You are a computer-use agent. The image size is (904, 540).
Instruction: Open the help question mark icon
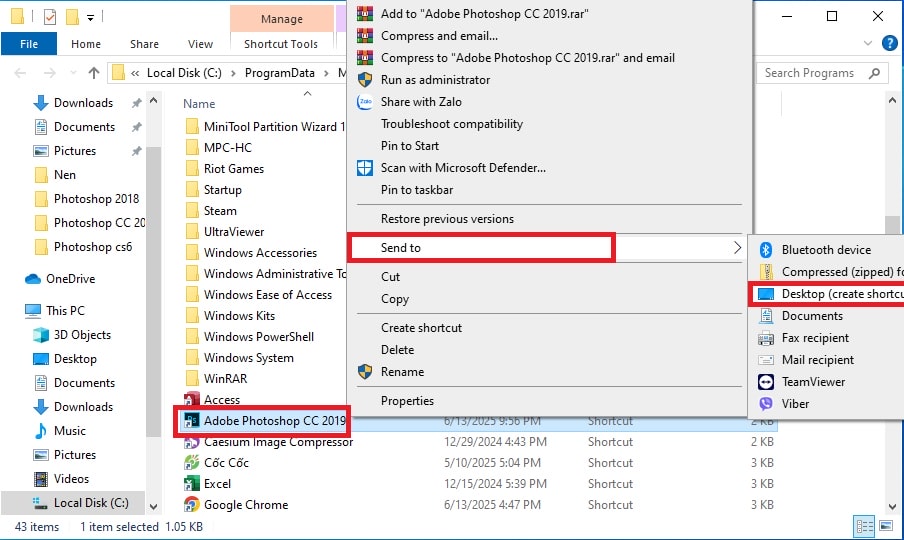890,43
